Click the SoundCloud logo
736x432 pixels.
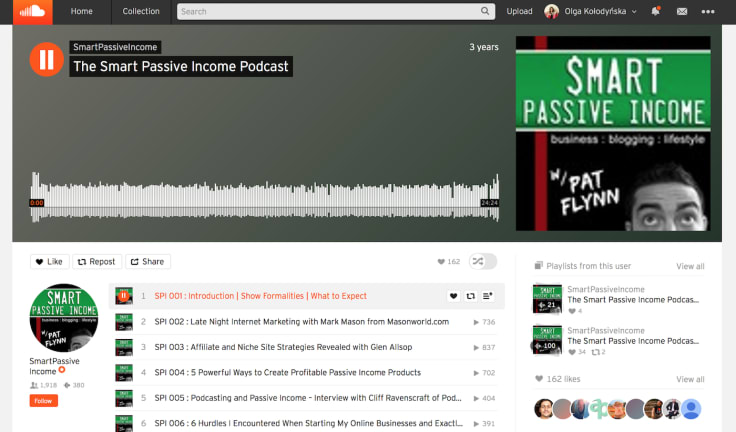click(x=32, y=11)
